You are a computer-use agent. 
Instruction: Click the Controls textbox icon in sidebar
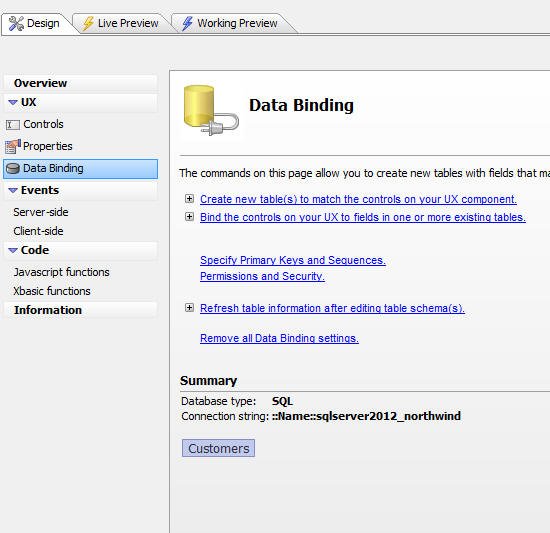[13, 125]
